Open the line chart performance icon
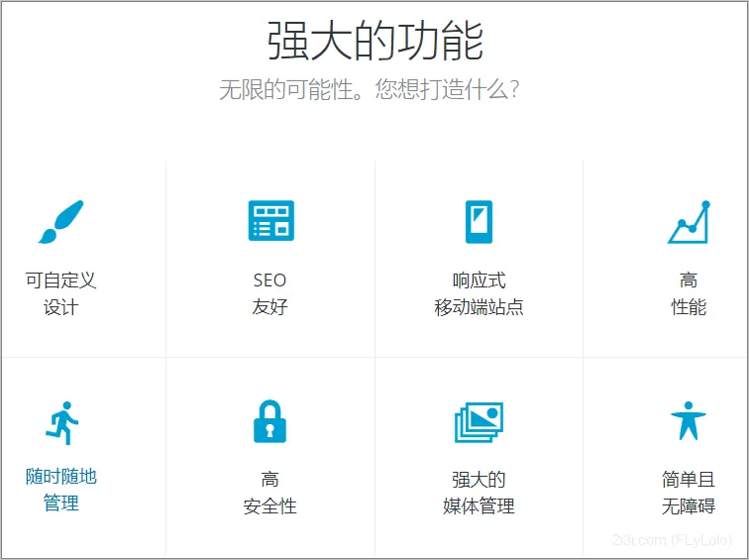The image size is (749, 560). point(689,222)
